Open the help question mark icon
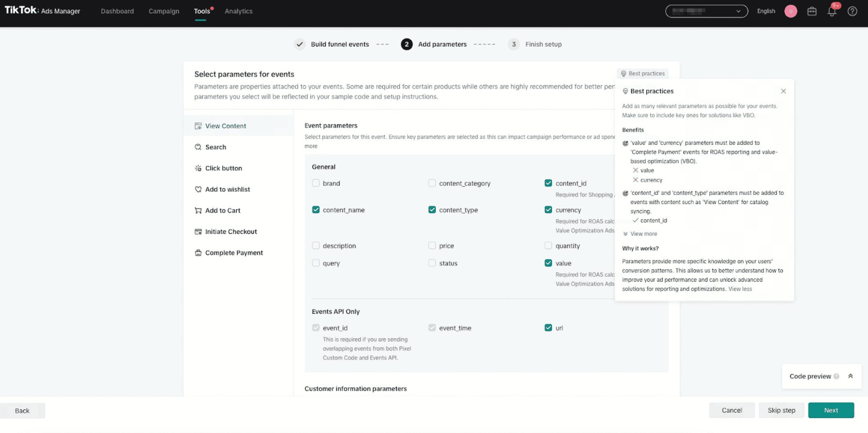Viewport: 868px width, 433px height. 852,11
